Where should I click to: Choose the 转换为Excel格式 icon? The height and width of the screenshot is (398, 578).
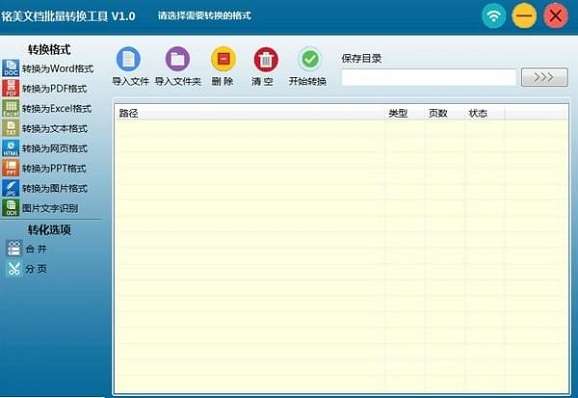coord(11,108)
